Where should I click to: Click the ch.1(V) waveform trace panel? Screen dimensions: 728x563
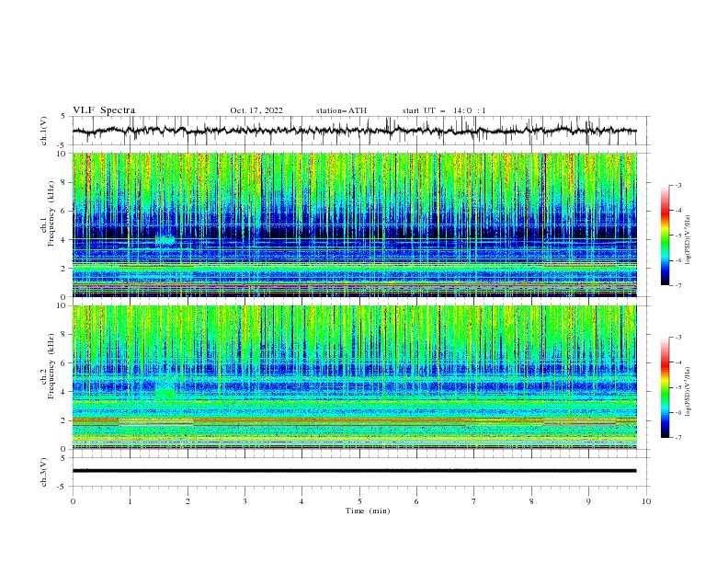coord(360,131)
